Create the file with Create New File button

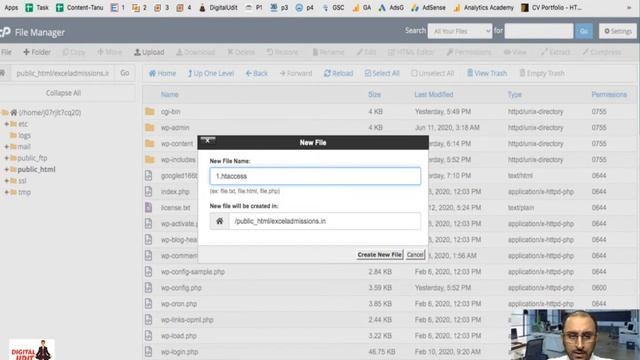[x=380, y=255]
